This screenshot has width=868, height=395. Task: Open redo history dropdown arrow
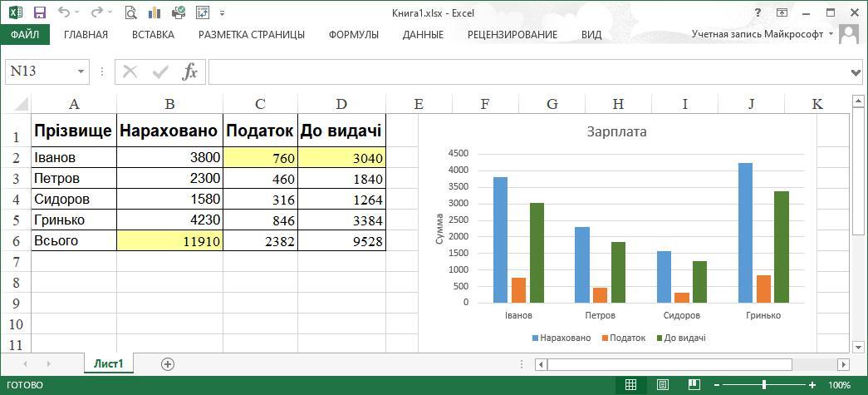pyautogui.click(x=110, y=12)
